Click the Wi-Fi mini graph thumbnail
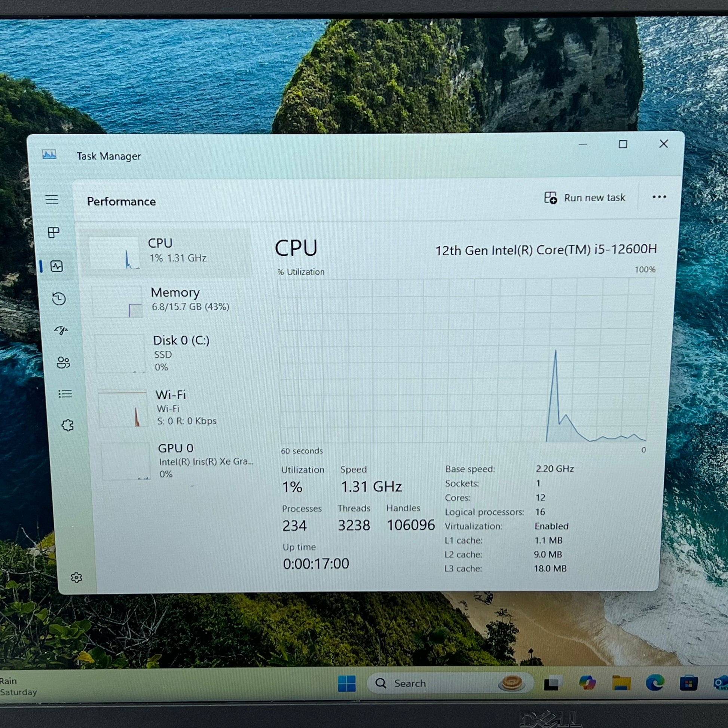 [123, 409]
